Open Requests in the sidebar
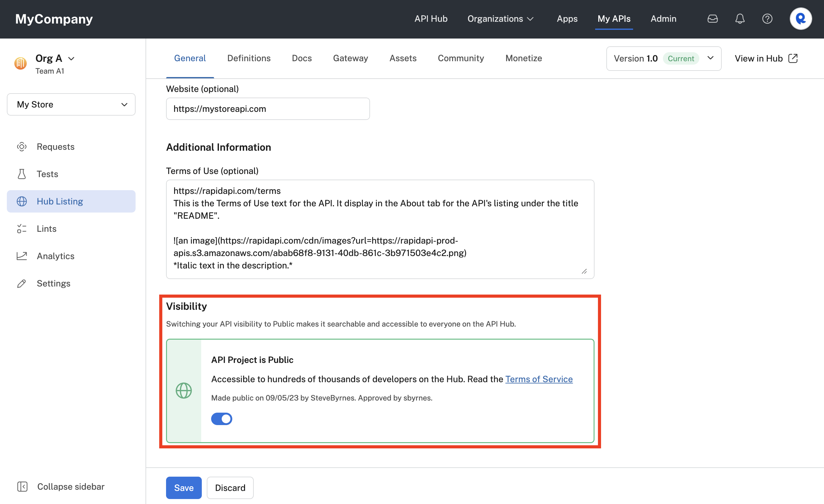The width and height of the screenshot is (824, 504). click(71, 147)
